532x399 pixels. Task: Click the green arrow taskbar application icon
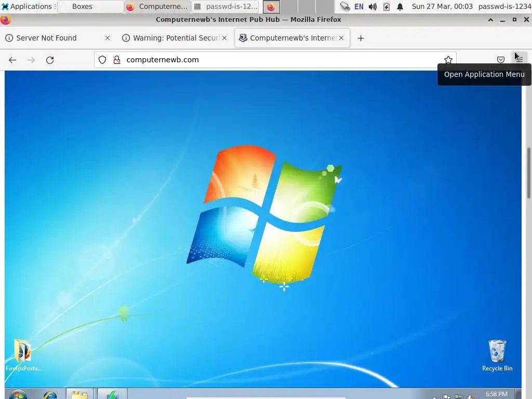(112, 394)
